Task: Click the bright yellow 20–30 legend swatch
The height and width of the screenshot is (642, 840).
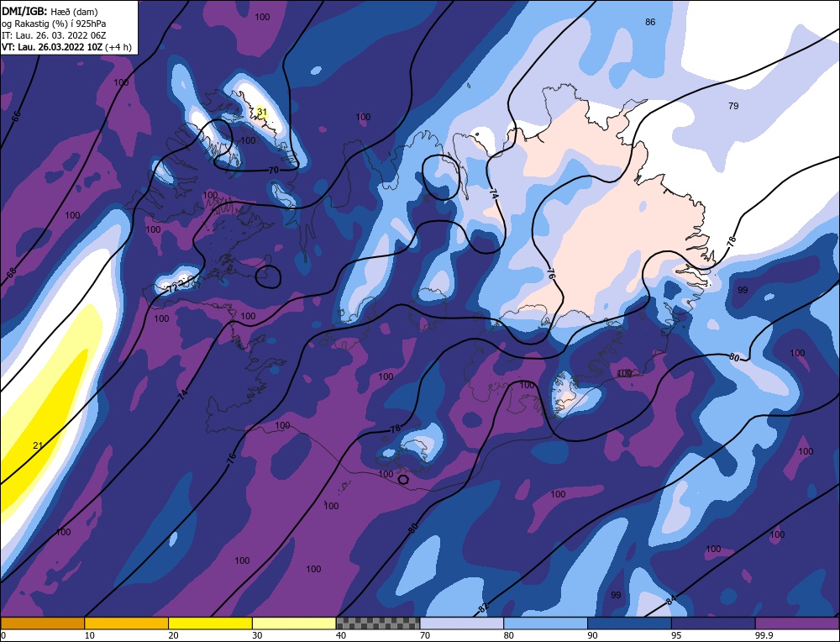Action: pos(210,624)
